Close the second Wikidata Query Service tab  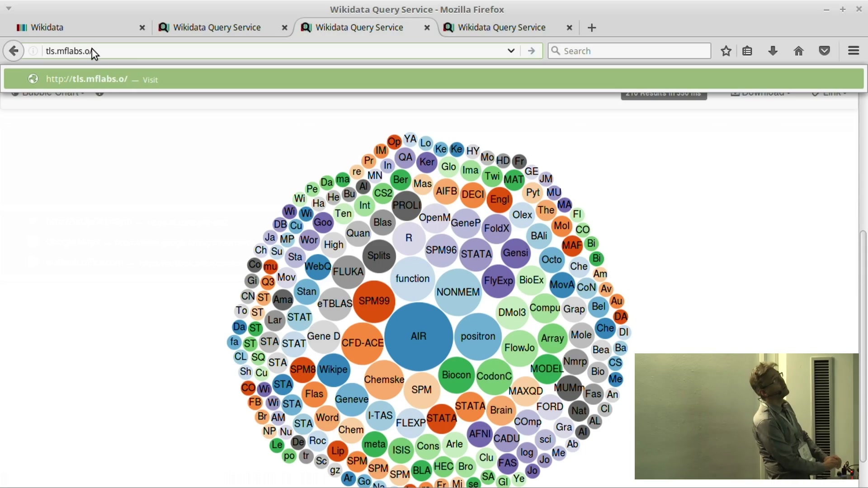click(x=284, y=28)
